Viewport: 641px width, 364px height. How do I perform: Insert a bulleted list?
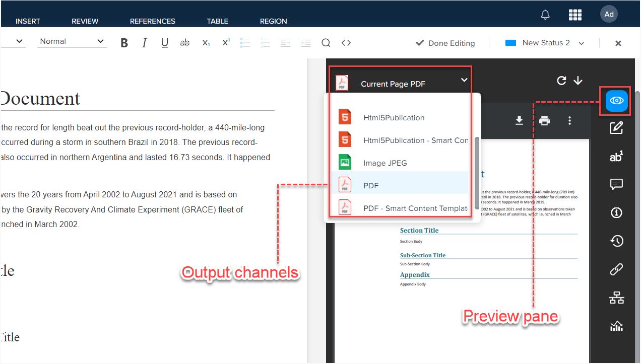245,43
